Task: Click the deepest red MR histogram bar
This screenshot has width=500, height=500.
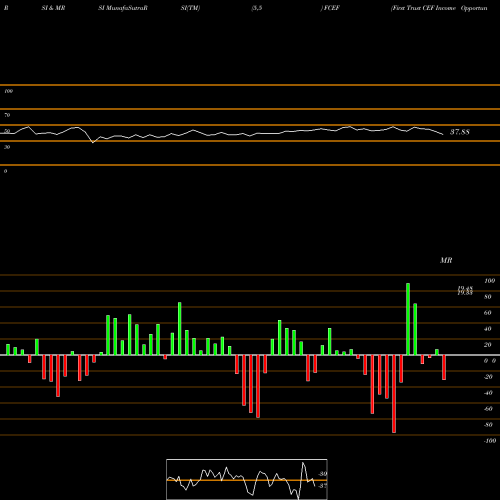Action: (x=394, y=394)
